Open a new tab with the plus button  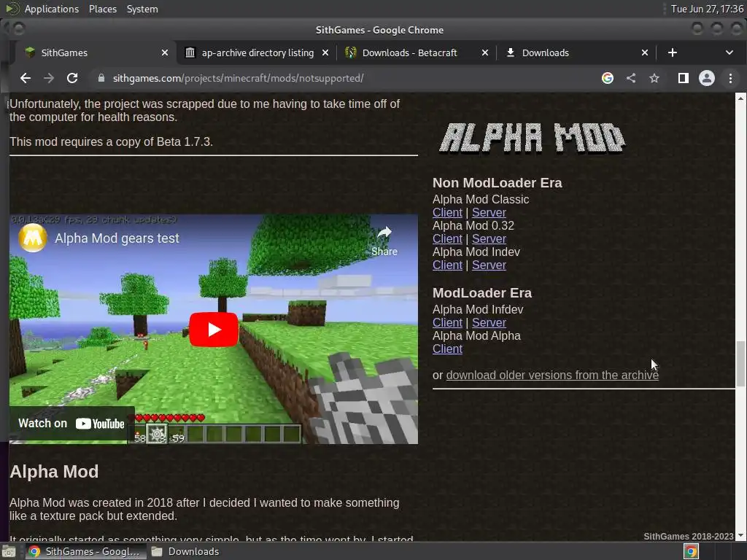coord(672,52)
